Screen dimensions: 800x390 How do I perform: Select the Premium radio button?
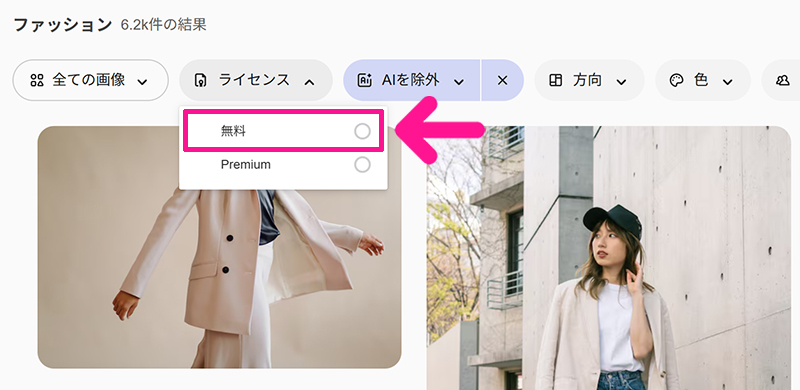point(362,165)
